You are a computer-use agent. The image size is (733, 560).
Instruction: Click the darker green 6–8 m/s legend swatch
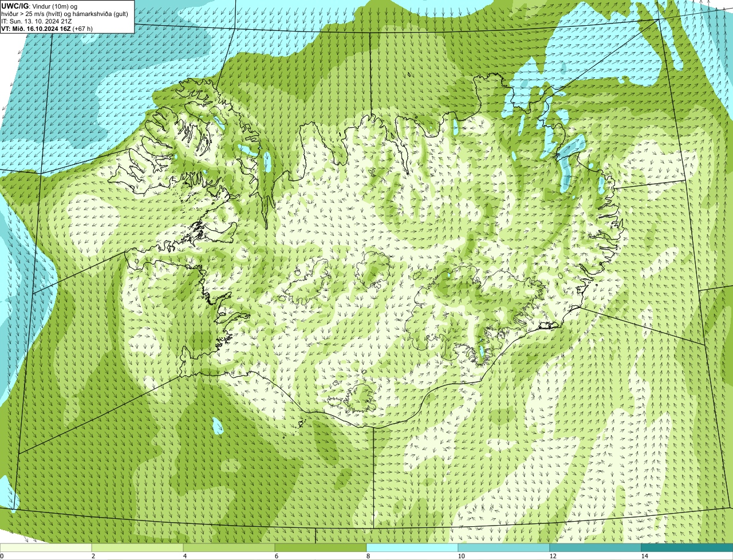coord(321,548)
